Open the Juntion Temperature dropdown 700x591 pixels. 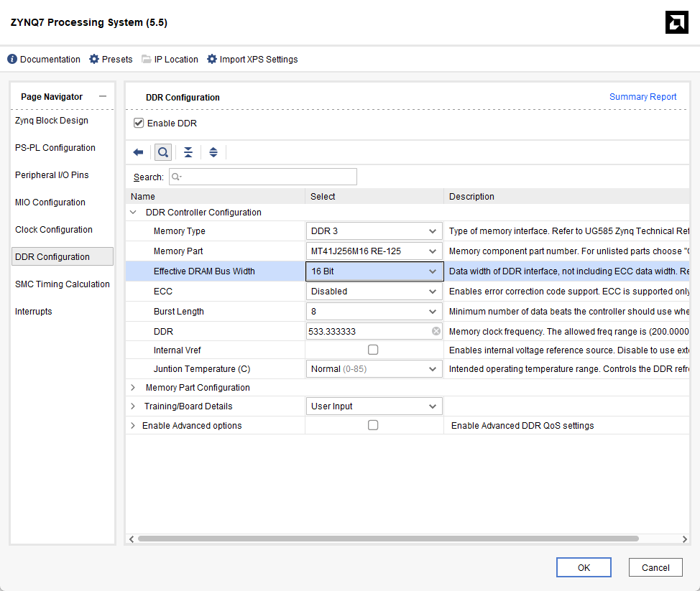pos(374,369)
